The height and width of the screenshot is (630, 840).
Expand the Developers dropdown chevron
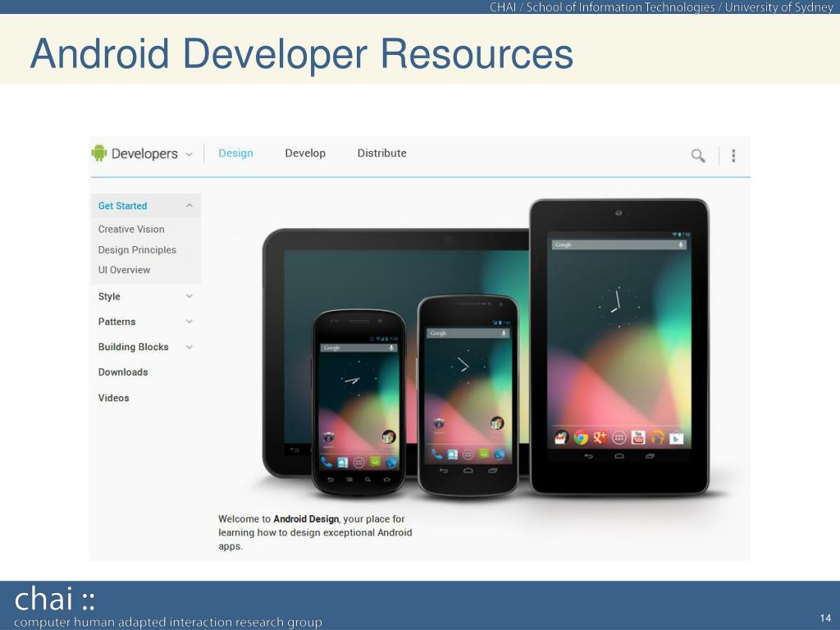(189, 154)
